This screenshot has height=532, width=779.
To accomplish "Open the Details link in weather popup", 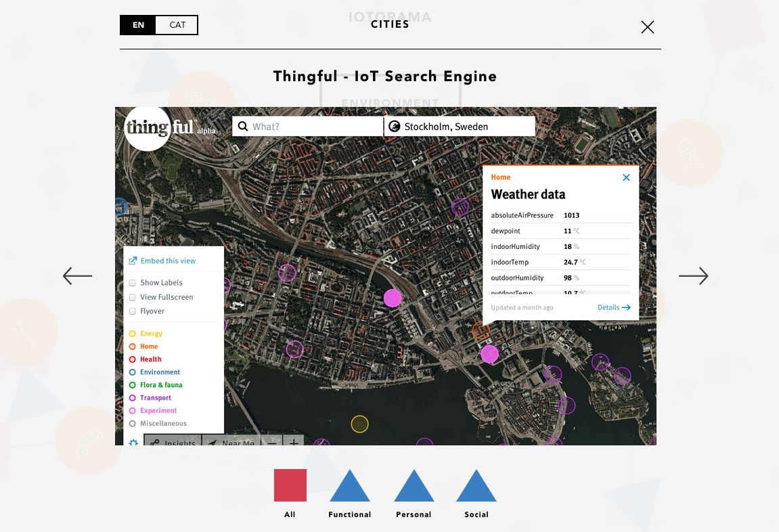I will pos(613,307).
